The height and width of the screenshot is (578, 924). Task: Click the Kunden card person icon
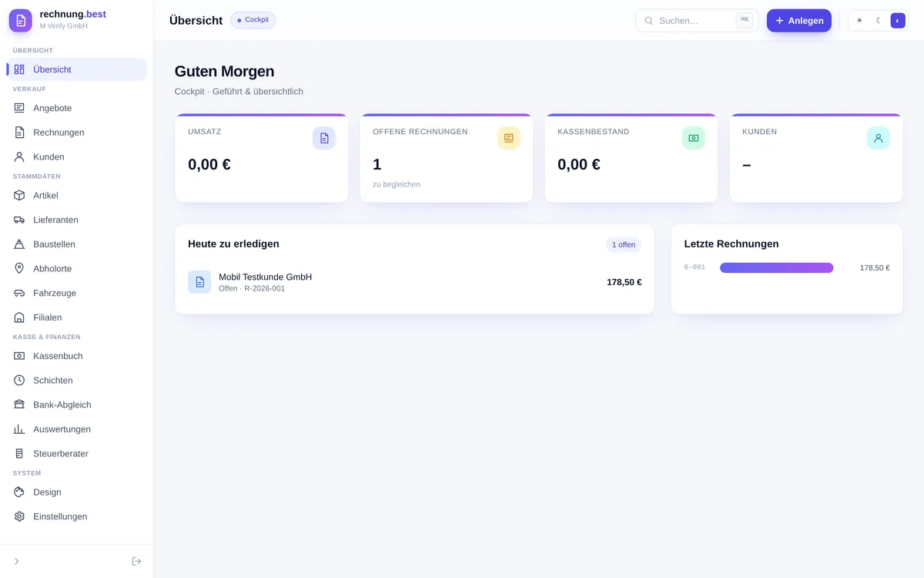879,138
